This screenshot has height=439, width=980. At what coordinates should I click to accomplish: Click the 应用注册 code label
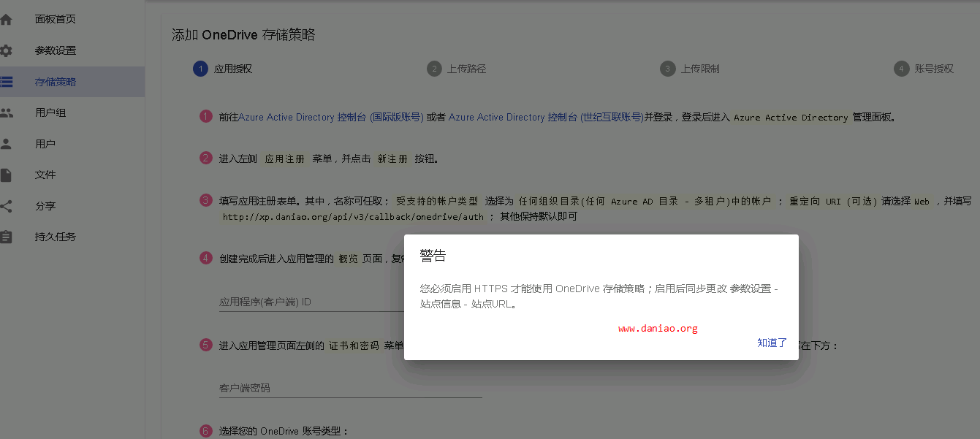tap(284, 159)
